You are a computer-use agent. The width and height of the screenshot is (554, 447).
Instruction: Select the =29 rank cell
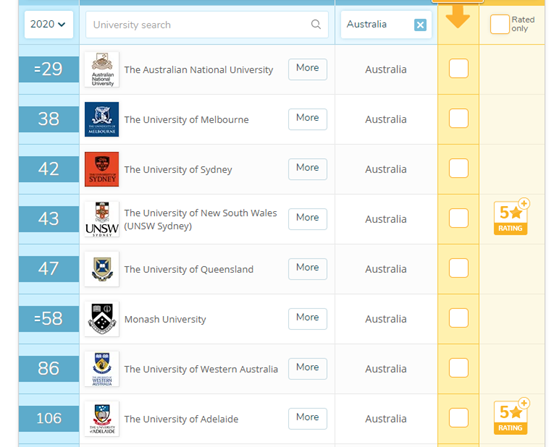point(49,69)
